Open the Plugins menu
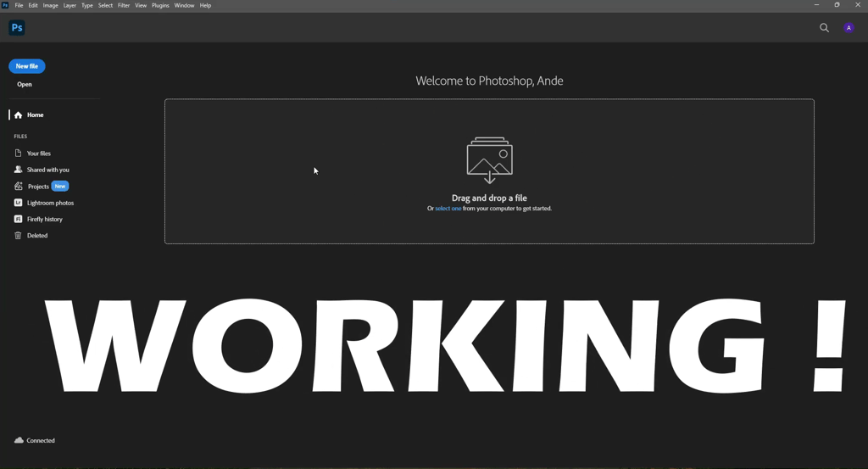 [160, 6]
